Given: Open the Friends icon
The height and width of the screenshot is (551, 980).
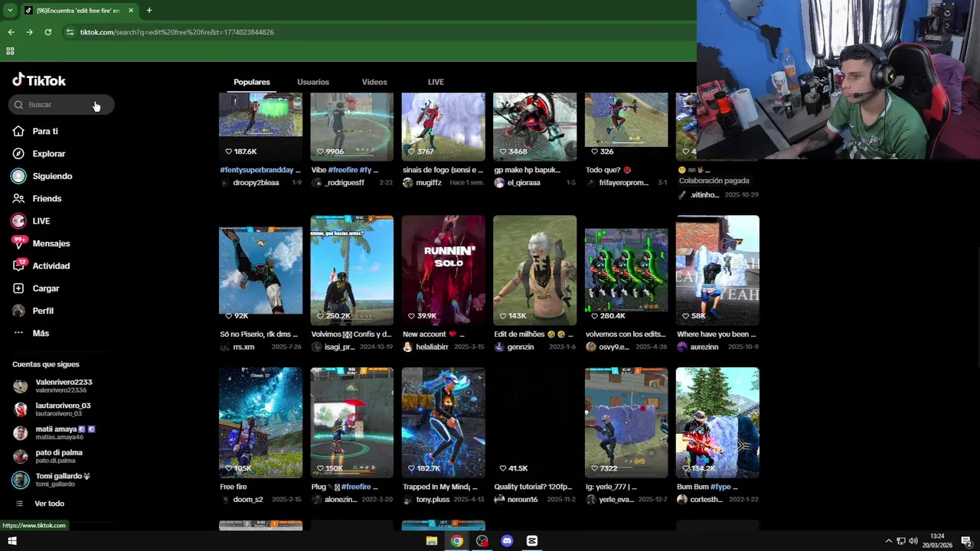Looking at the screenshot, I should tap(18, 198).
